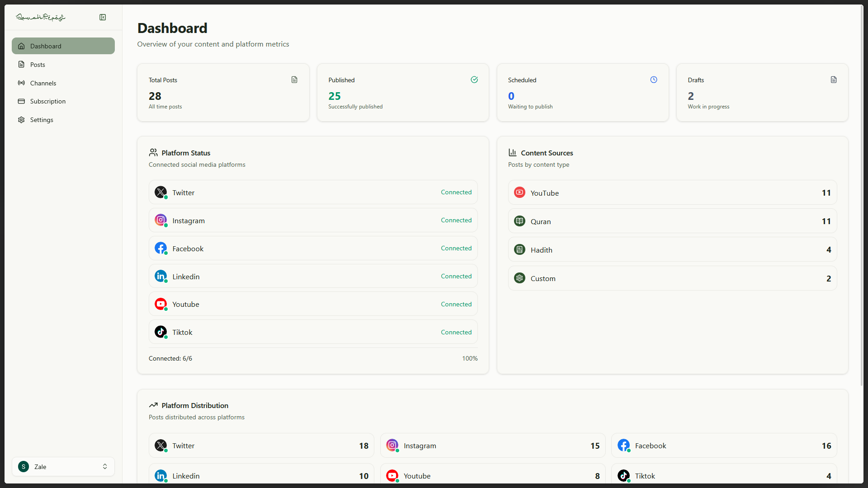868x488 pixels.
Task: Open the Facebook distribution card
Action: (724, 446)
